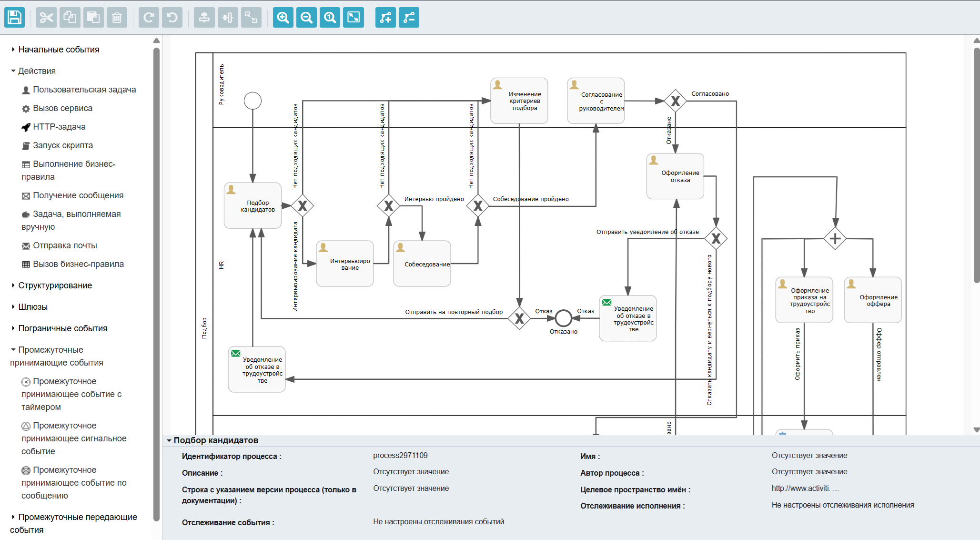The image size is (980, 540).
Task: Select Отправка почты palette item
Action: pyautogui.click(x=60, y=245)
